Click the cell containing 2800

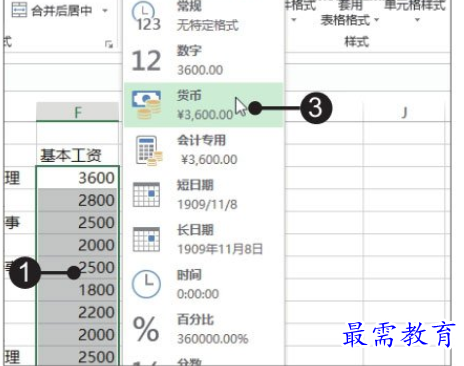tap(77, 200)
